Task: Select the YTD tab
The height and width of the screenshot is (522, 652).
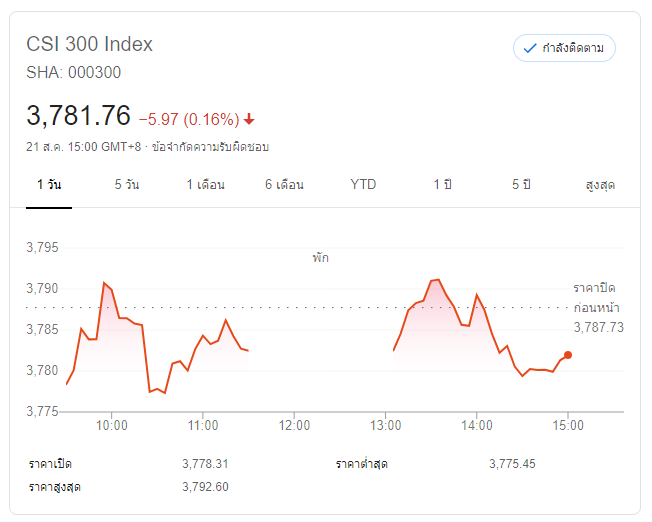Action: coord(363,185)
